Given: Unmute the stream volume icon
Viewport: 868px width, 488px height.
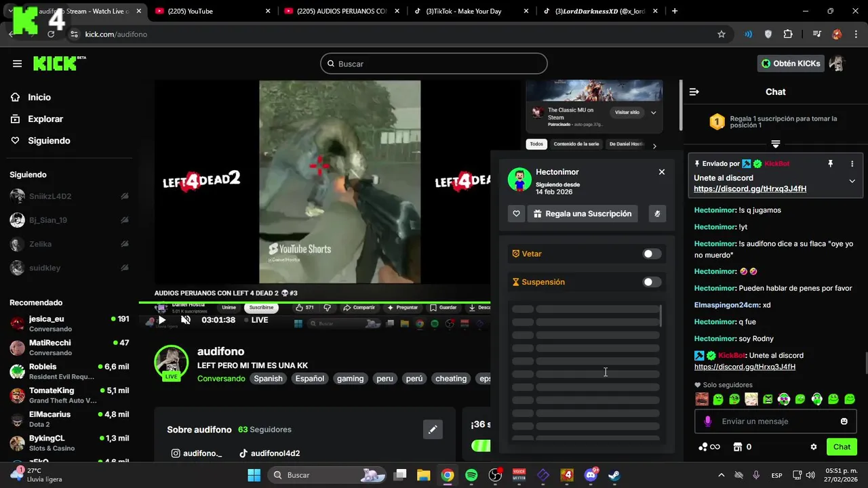Looking at the screenshot, I should click(185, 320).
